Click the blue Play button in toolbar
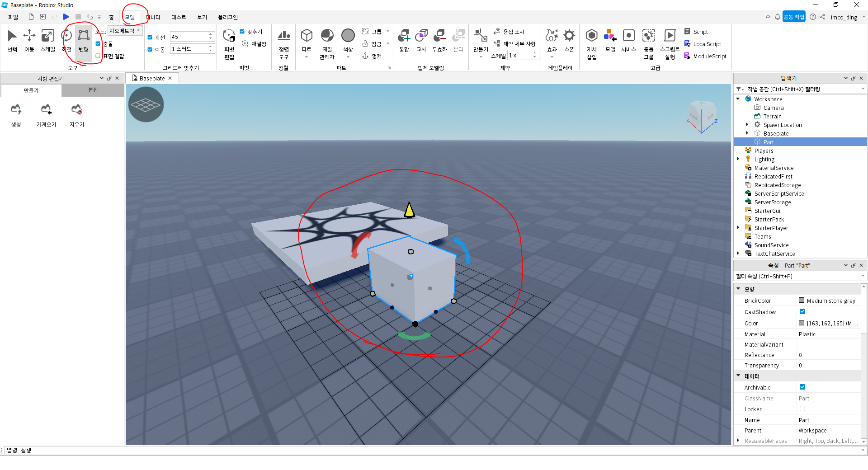The height and width of the screenshot is (470, 868). click(x=66, y=17)
